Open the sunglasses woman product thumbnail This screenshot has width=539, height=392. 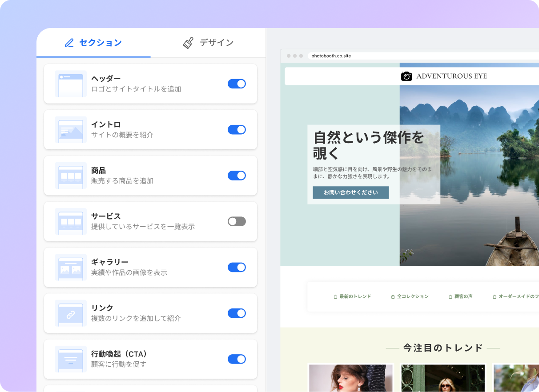click(x=443, y=378)
